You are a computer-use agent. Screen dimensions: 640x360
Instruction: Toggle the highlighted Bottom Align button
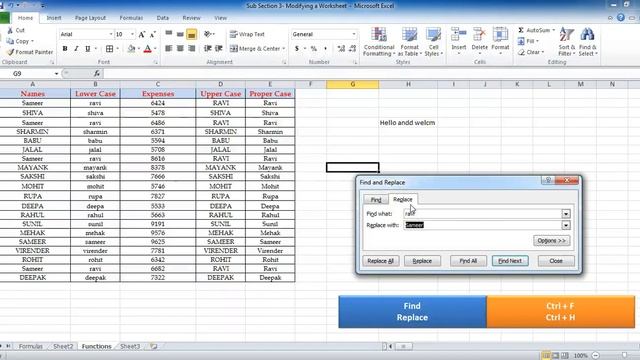[x=191, y=34]
